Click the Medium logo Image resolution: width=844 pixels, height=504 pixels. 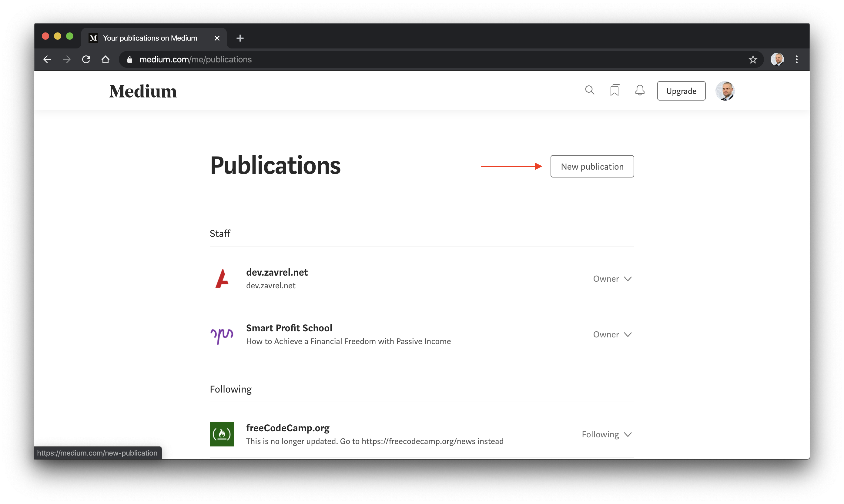click(x=143, y=91)
